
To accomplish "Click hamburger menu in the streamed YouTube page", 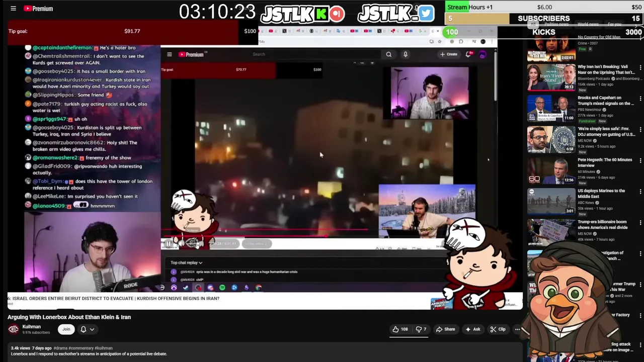I will (170, 54).
